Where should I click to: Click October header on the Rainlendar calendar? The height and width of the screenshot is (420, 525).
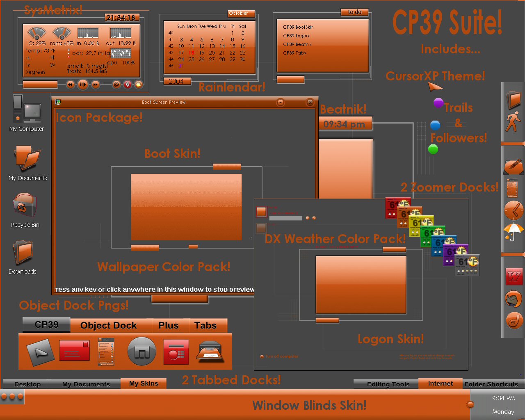pos(241,13)
